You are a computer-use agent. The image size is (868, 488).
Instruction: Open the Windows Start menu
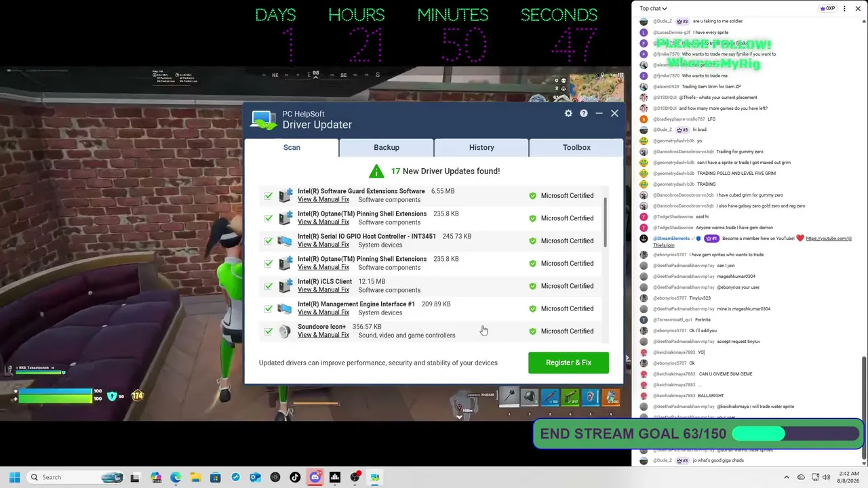[14, 477]
